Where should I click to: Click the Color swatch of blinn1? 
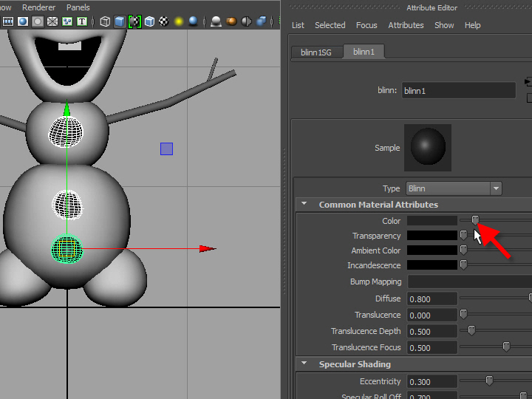point(432,221)
